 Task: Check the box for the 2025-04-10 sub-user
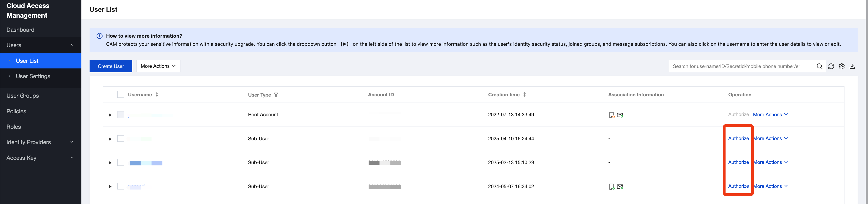[120, 138]
